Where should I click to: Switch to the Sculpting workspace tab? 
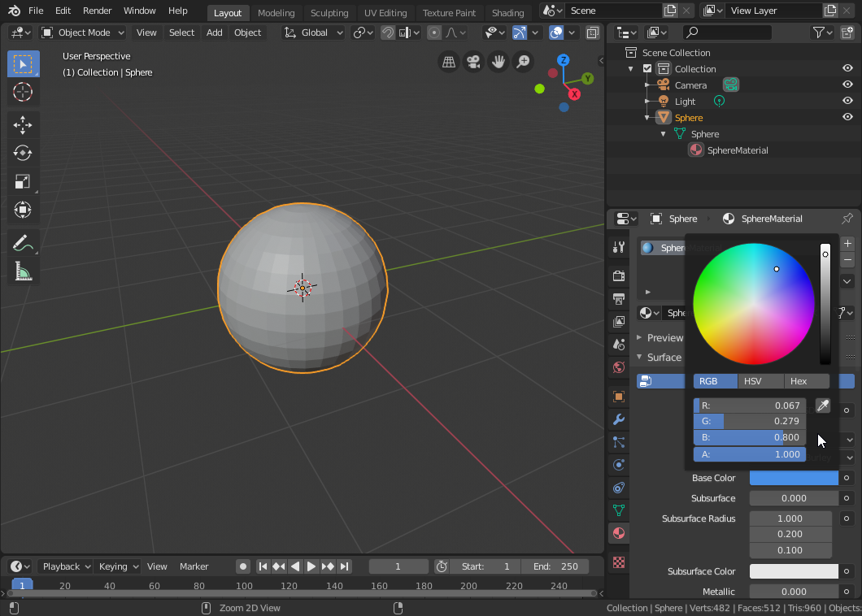click(x=329, y=13)
